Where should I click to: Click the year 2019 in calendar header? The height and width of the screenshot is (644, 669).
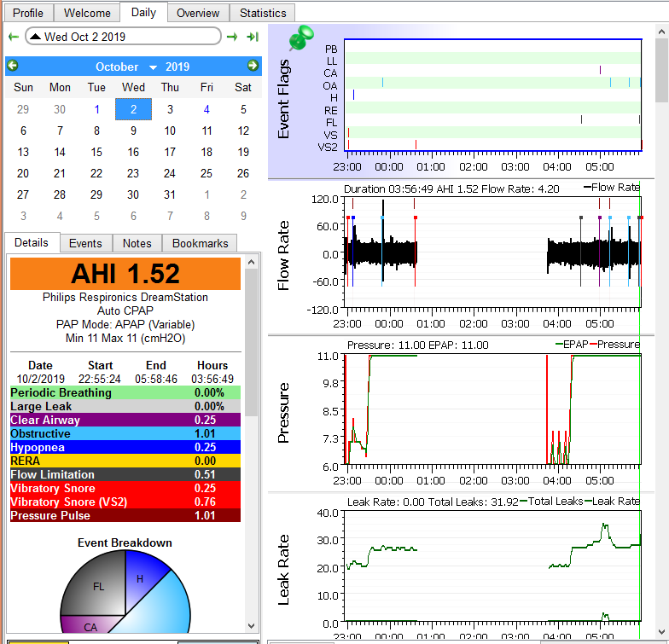[x=177, y=67]
